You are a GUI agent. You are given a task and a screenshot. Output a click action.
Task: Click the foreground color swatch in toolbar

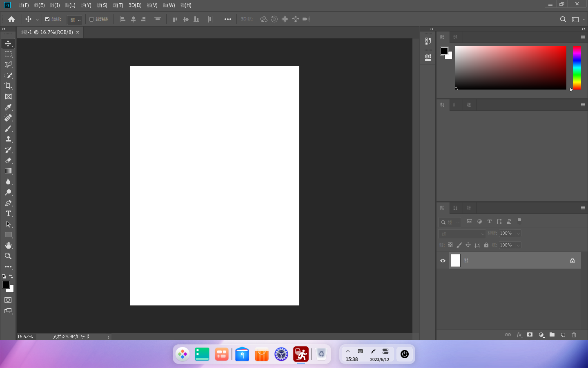pyautogui.click(x=6, y=285)
